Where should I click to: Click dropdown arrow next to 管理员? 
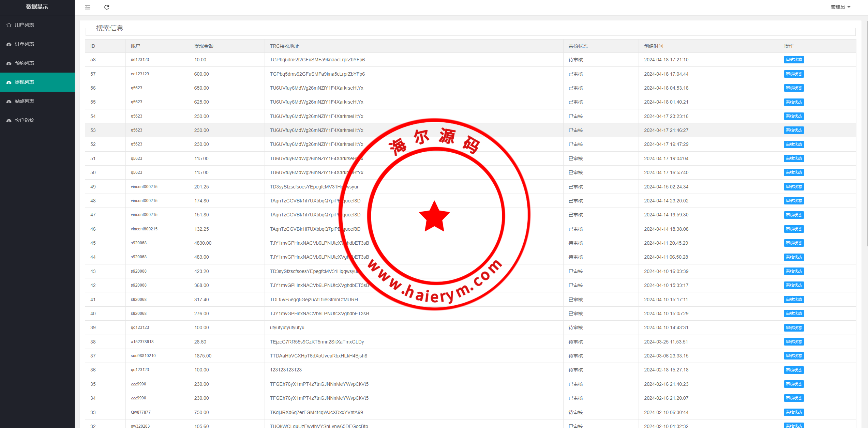click(x=849, y=7)
